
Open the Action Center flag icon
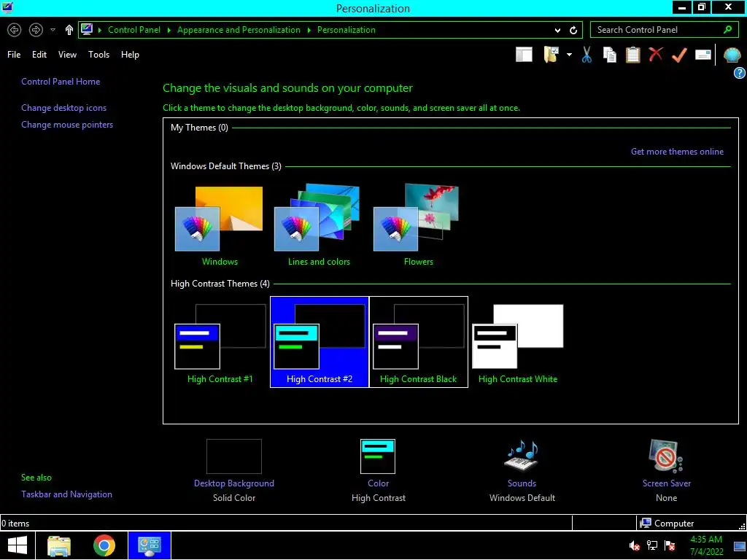(x=670, y=545)
